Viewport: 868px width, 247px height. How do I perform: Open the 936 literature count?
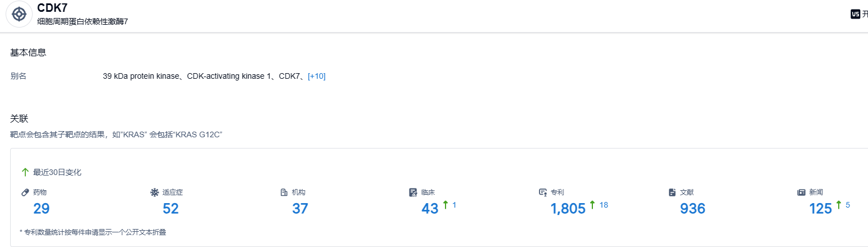pyautogui.click(x=692, y=209)
